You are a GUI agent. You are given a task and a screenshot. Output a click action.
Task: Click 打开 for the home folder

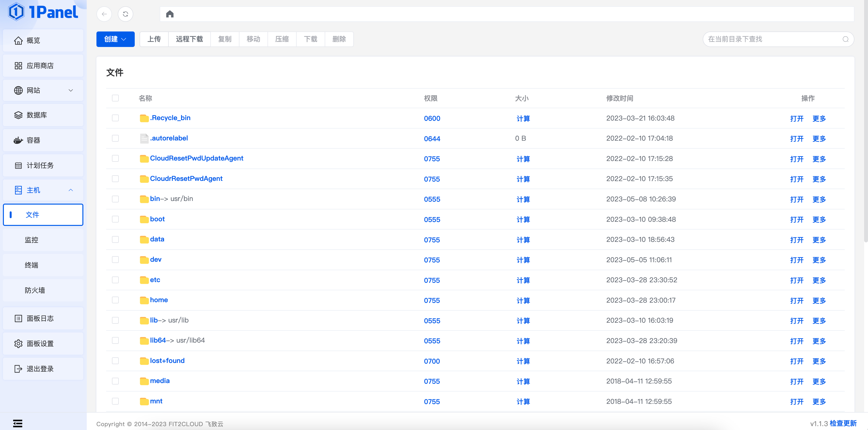coord(797,301)
